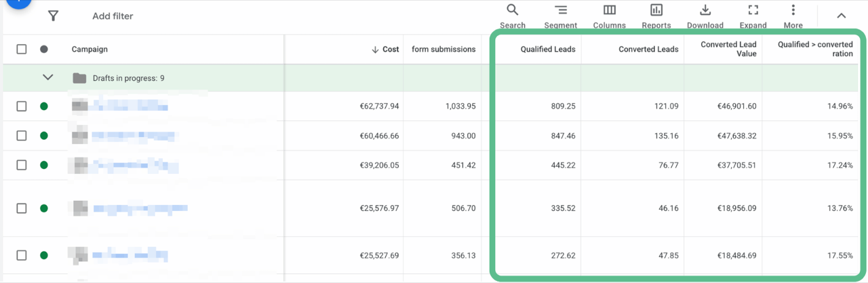Click status dot of €60,466.66 campaign
The width and height of the screenshot is (868, 283).
(44, 136)
